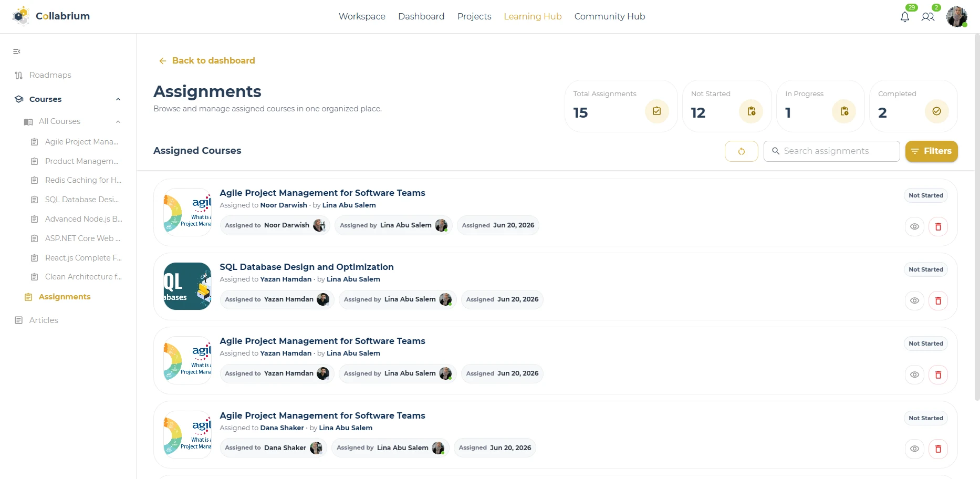Open the Projects nav item
Viewport: 980px width, 479px height.
[474, 16]
